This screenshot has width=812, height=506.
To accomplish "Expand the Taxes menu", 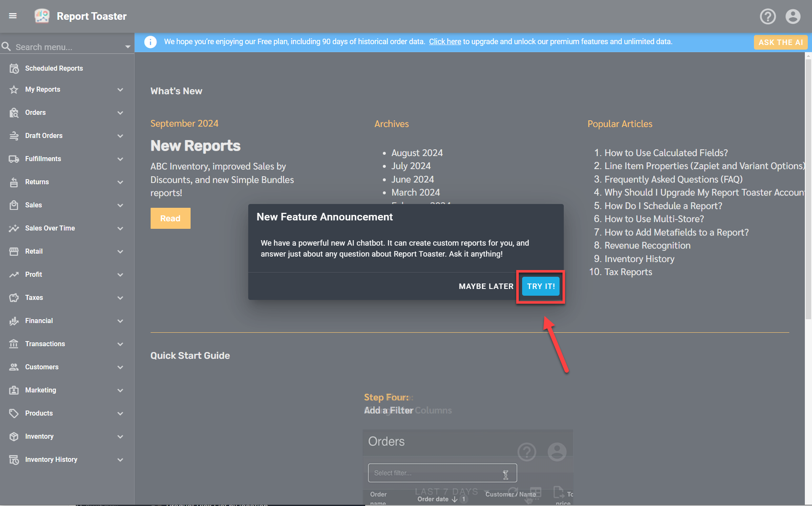I will pyautogui.click(x=121, y=298).
